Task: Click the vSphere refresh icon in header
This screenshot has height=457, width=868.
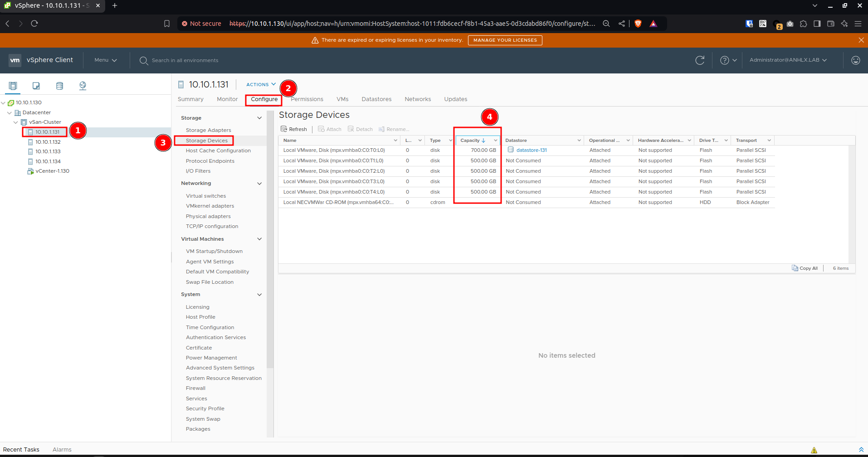Action: coord(700,60)
